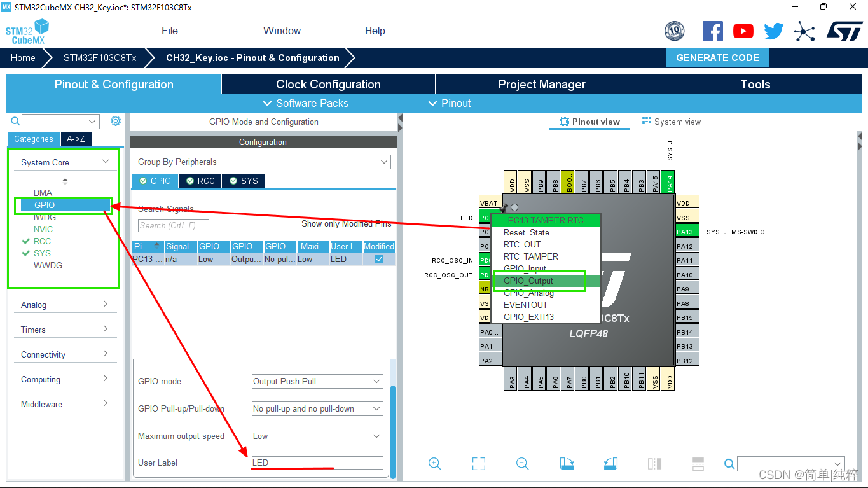
Task: Click the GENERATE CODE button
Action: [x=717, y=57]
